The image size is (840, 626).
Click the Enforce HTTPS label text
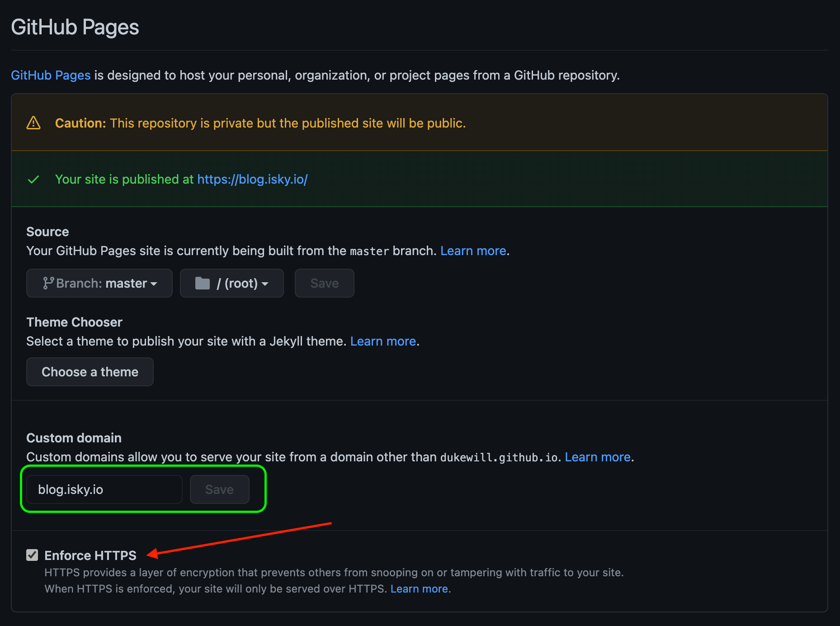point(90,555)
